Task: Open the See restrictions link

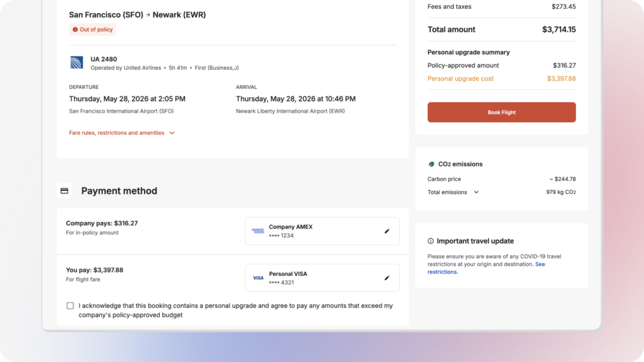Action: (486, 268)
